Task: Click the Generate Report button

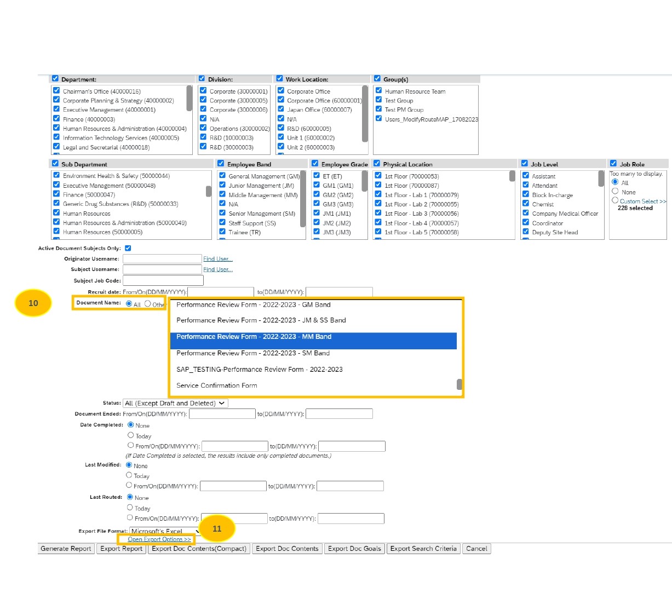Action: [x=65, y=548]
